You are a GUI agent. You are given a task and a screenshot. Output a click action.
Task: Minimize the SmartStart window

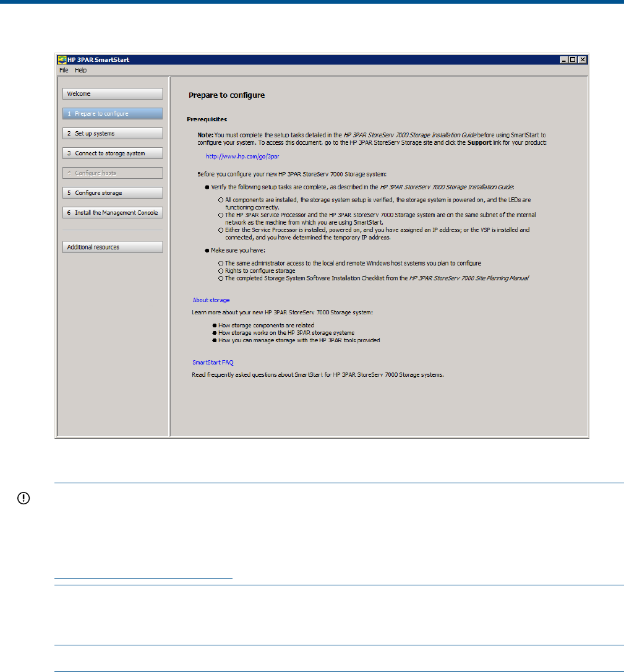pyautogui.click(x=564, y=59)
